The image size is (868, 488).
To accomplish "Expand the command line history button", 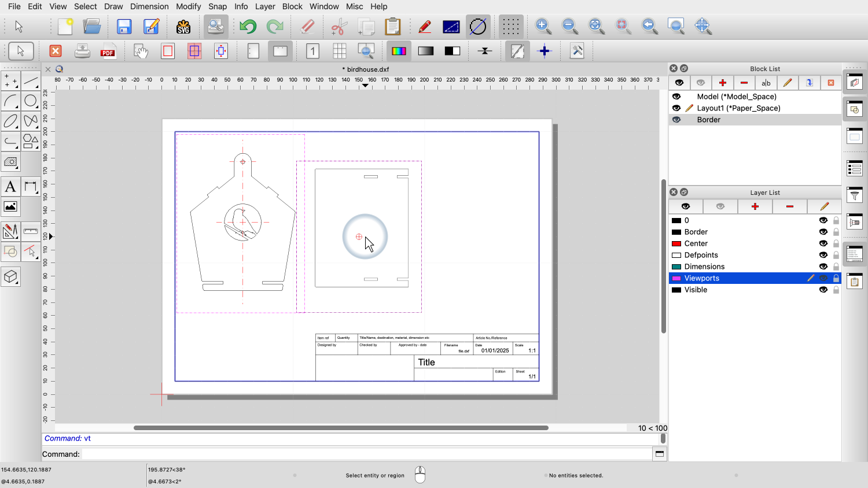I will point(660,454).
